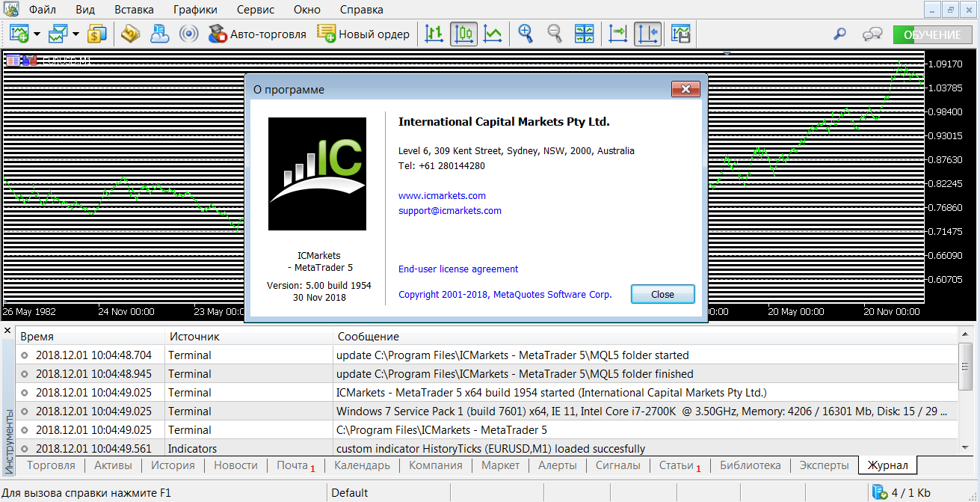Click the Время column header

(90, 337)
